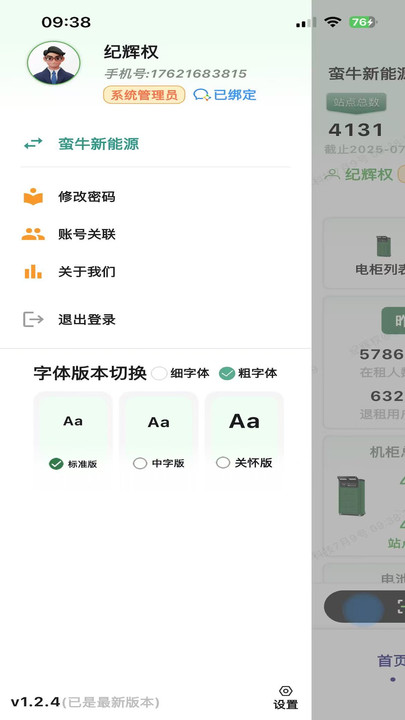This screenshot has width=405, height=720.
Task: Tap the green cabinet image in background page
Action: [352, 496]
